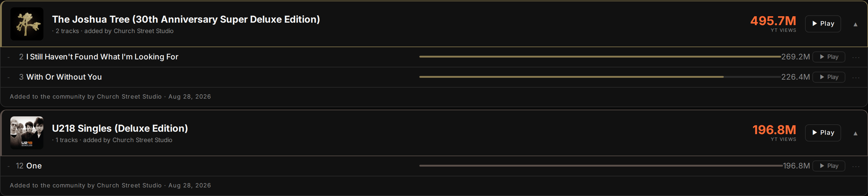
Task: Play I Still Haven't Found What I'm Looking For
Action: tap(829, 57)
